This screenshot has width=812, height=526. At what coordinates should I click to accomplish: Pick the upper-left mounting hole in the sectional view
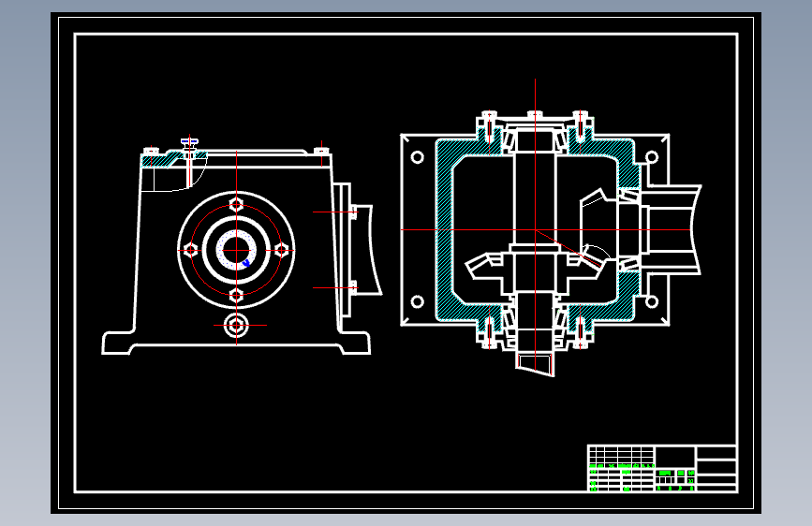pos(418,157)
